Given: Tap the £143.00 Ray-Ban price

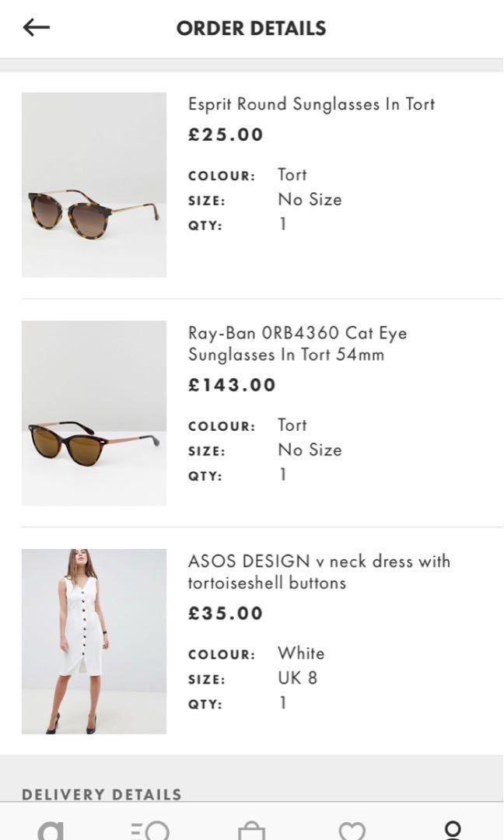Looking at the screenshot, I should [x=233, y=385].
